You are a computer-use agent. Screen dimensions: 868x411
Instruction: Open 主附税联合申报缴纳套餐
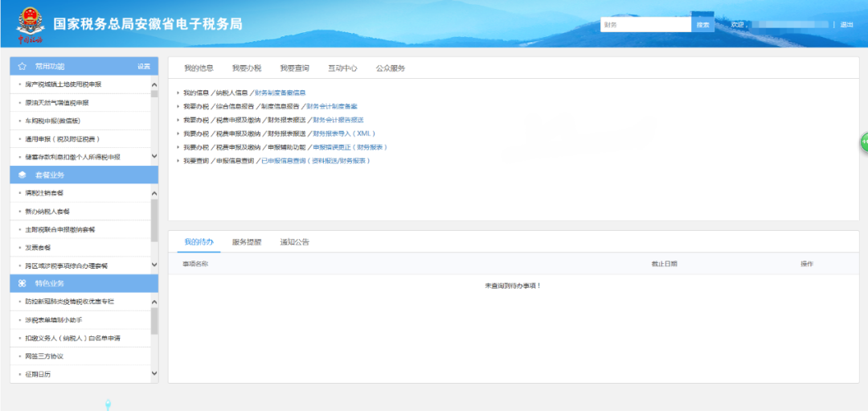pyautogui.click(x=60, y=229)
